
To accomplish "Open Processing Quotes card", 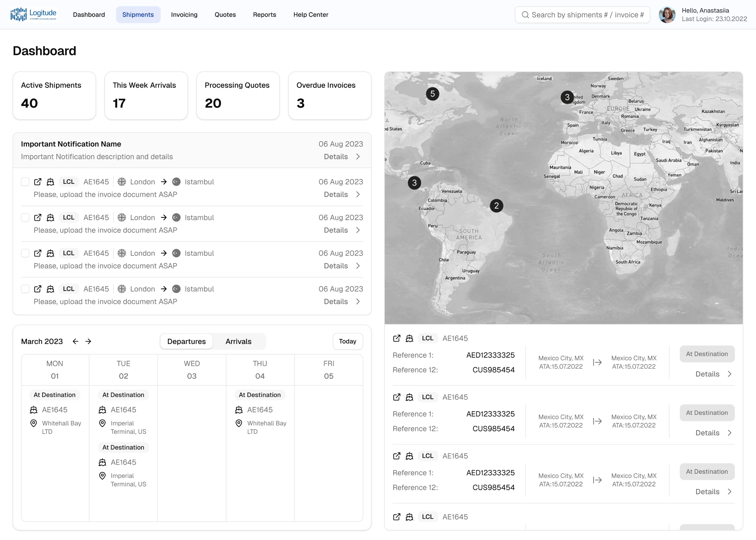I will (x=238, y=96).
